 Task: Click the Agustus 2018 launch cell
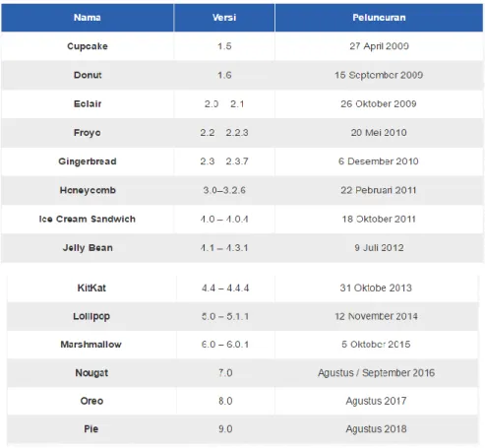[x=376, y=429]
